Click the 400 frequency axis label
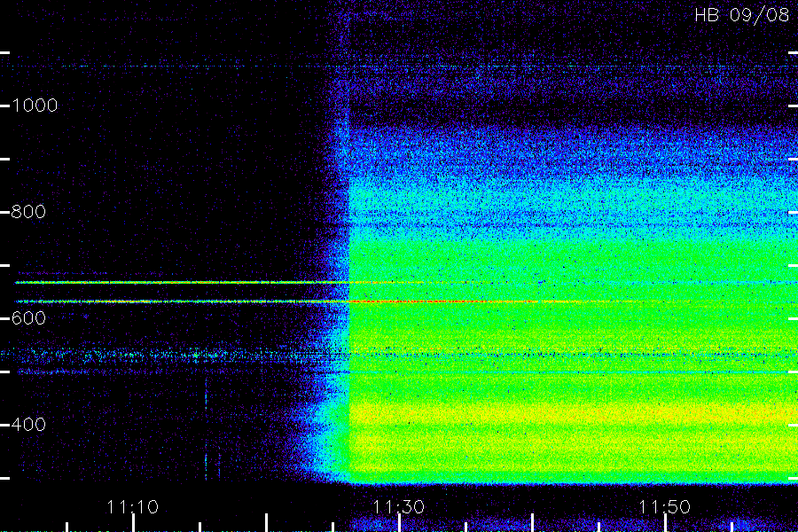The width and height of the screenshot is (798, 532). pos(28,425)
